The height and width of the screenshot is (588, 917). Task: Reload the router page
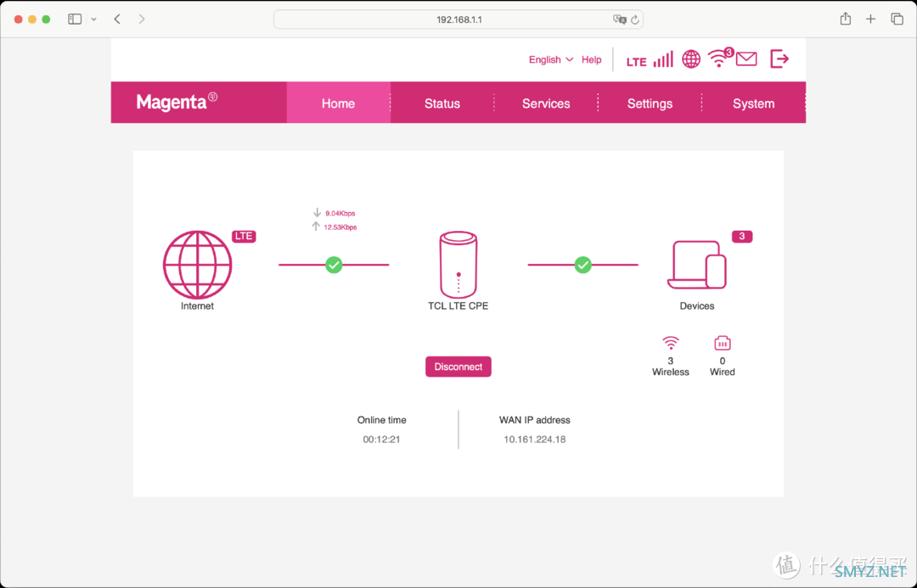(635, 20)
